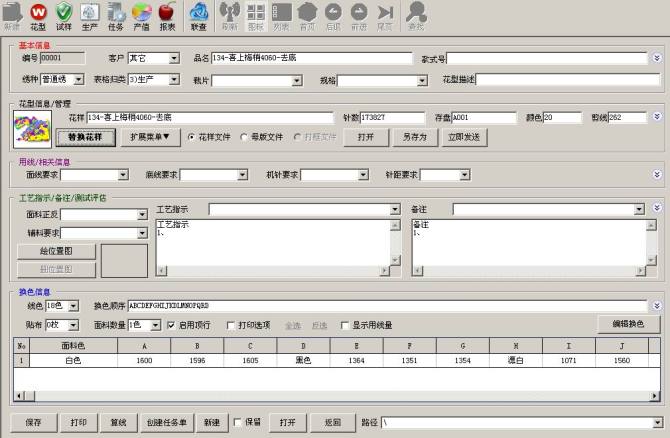The image size is (670, 438).
Task: Toggle the 启用项行 checkbox
Action: (x=171, y=325)
